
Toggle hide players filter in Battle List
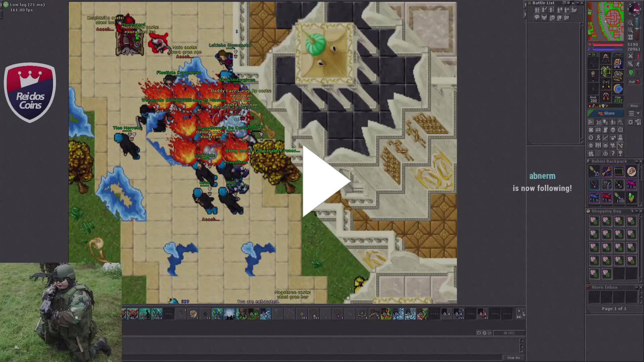click(537, 10)
